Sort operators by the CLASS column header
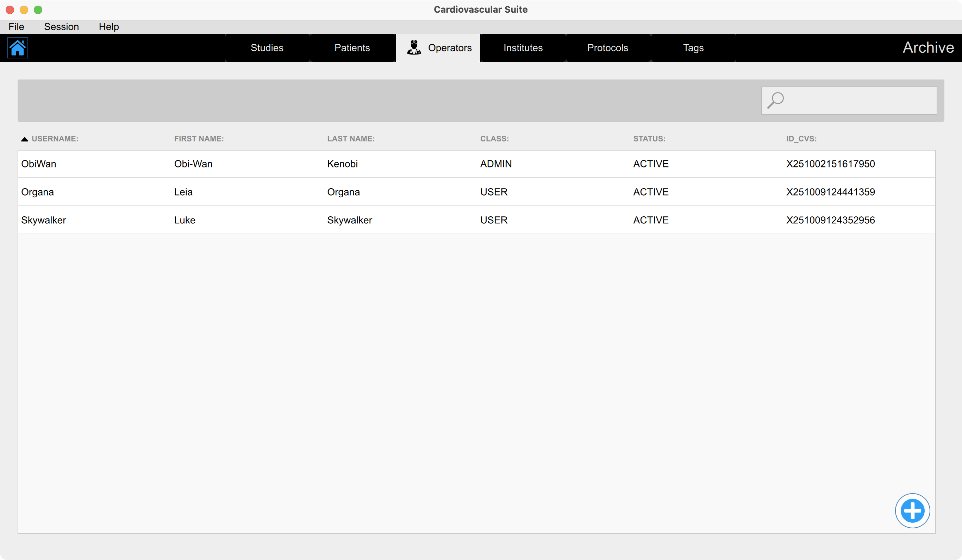 [x=494, y=139]
